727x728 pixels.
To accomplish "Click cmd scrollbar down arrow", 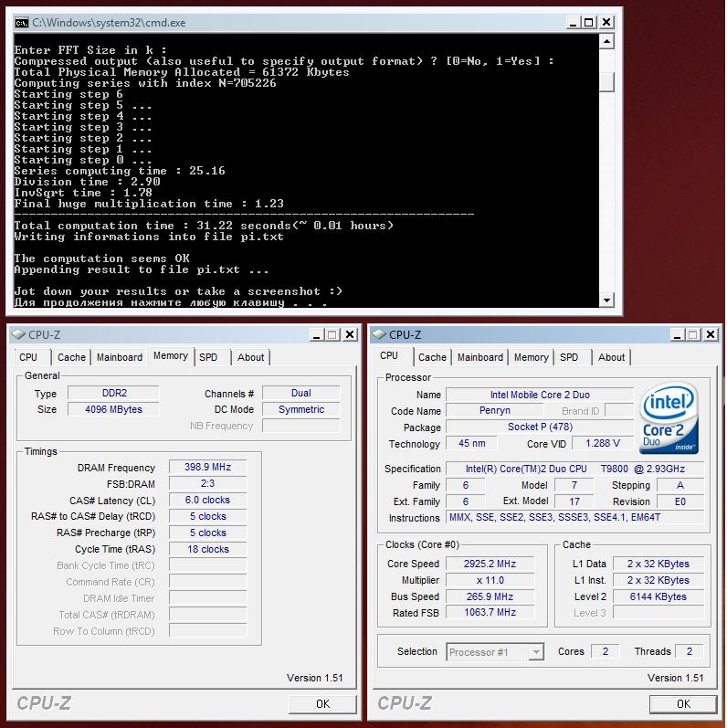I will 606,300.
